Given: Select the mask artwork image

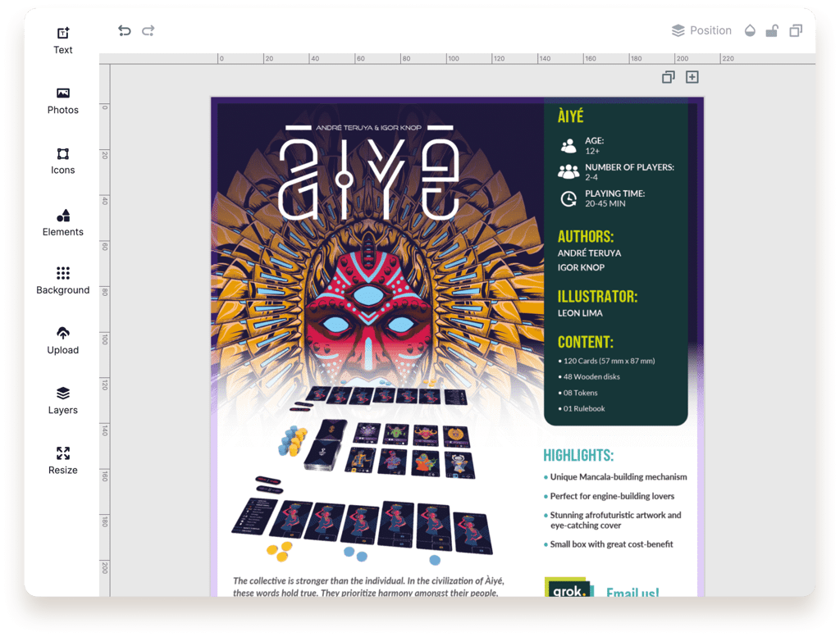Looking at the screenshot, I should 369,316.
